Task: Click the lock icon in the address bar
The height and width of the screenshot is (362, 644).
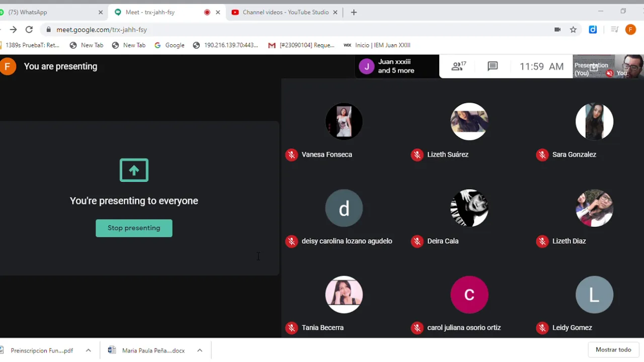Action: point(48,30)
